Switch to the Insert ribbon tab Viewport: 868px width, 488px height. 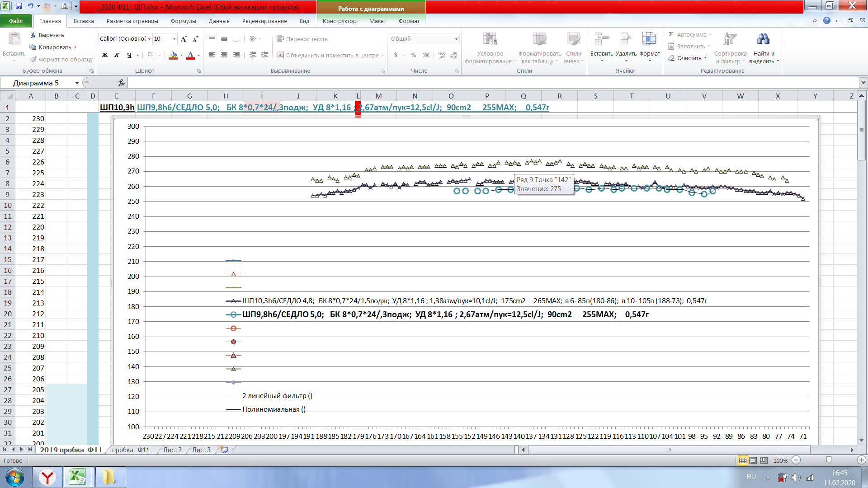[x=84, y=21]
